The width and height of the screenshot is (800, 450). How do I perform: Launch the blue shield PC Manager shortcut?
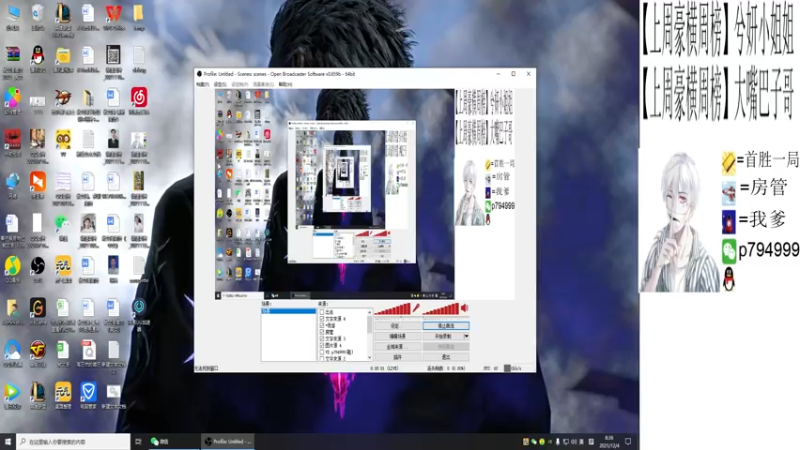coord(88,392)
